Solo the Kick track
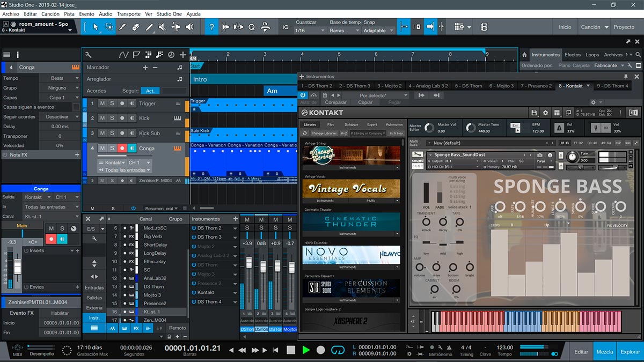 [x=112, y=118]
